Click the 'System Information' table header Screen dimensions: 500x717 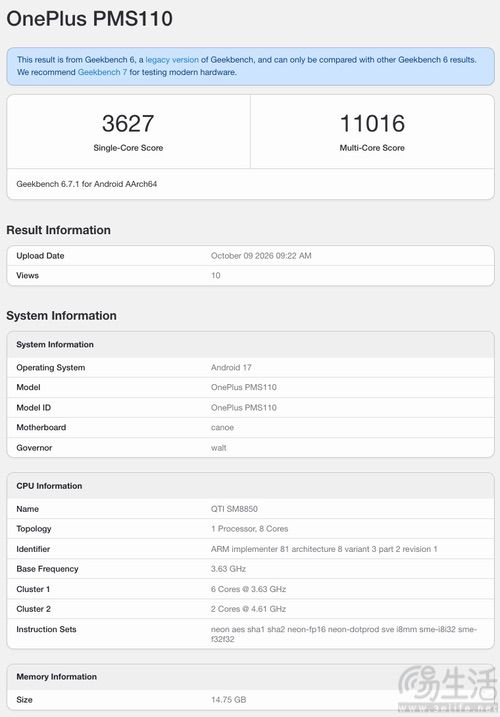[55, 344]
